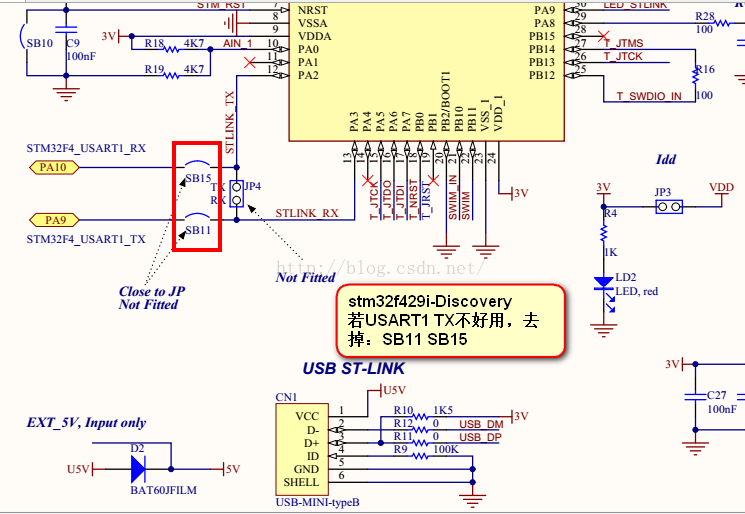Image resolution: width=745 pixels, height=514 pixels.
Task: Click the R11 resistor symbol
Action: (420, 443)
